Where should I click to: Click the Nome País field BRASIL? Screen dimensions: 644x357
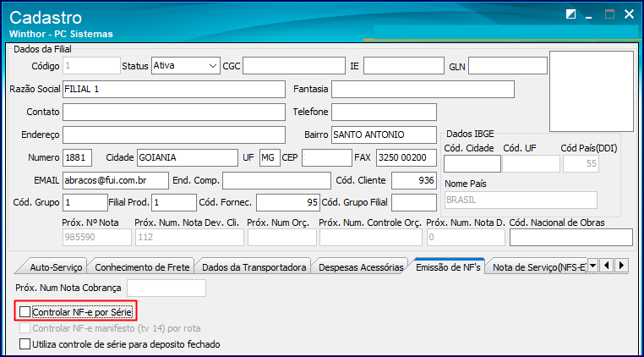coord(521,200)
